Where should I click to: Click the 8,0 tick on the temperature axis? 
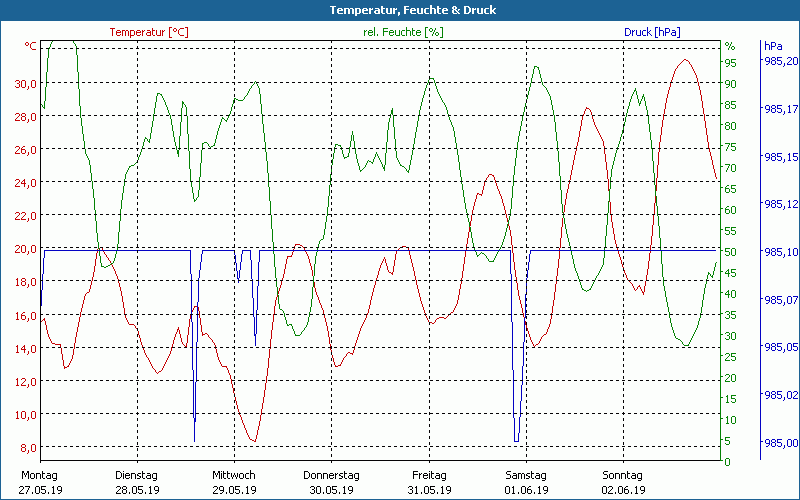pos(28,448)
